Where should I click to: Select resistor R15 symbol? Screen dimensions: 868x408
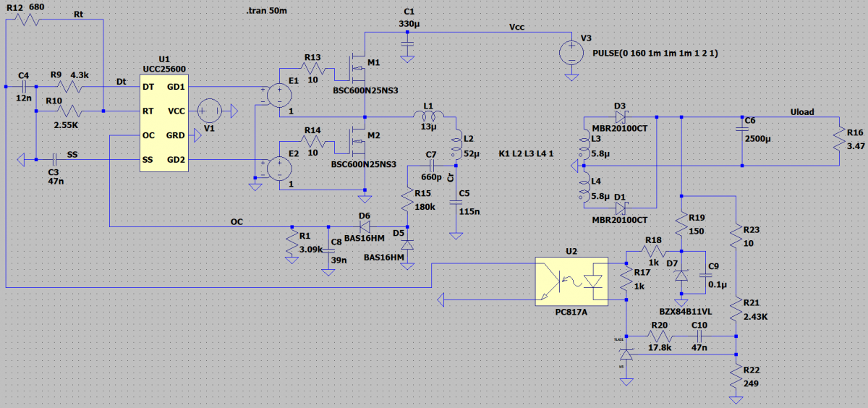click(x=407, y=198)
